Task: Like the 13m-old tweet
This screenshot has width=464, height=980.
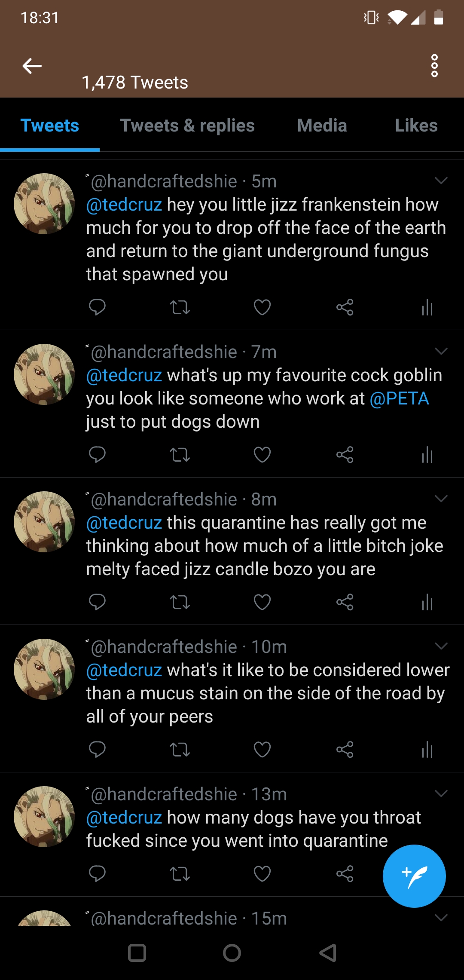Action: pyautogui.click(x=262, y=873)
